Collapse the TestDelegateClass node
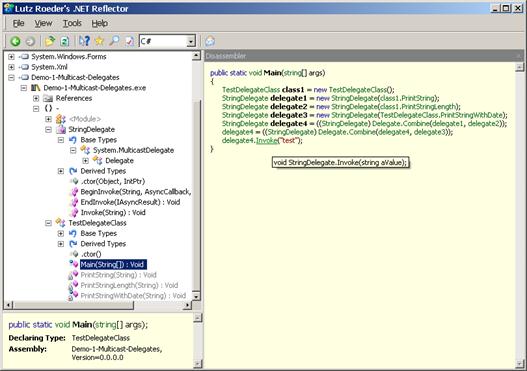Image resolution: width=527 pixels, height=371 pixels. [x=48, y=223]
